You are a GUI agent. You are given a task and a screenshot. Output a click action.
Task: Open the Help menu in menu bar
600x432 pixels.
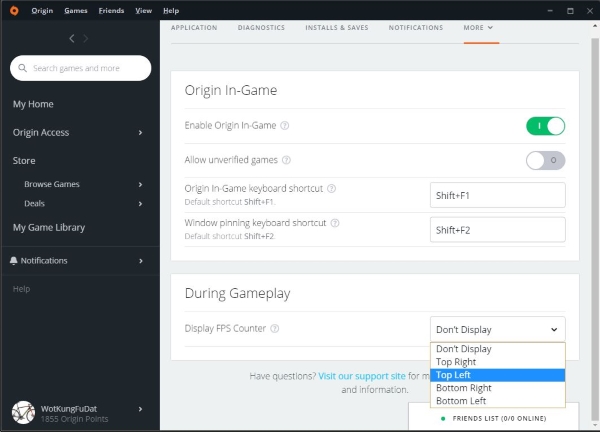click(x=171, y=11)
